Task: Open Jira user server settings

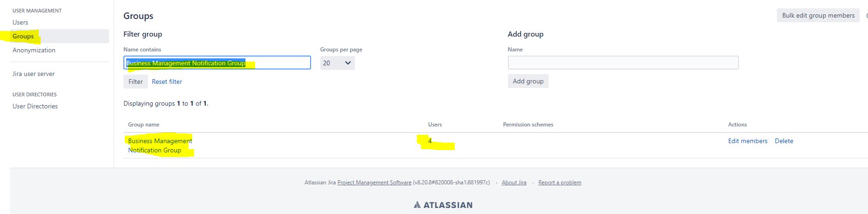Action: tap(33, 74)
